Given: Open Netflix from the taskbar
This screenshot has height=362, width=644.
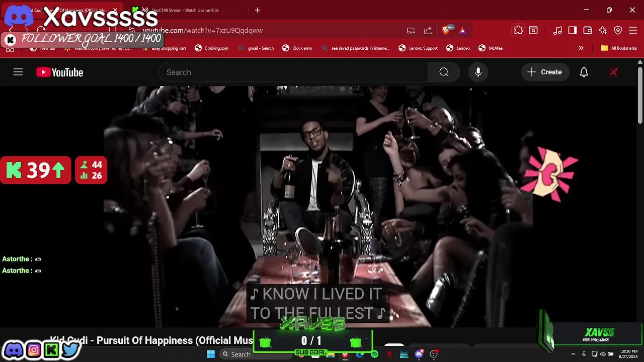Looking at the screenshot, I should 389,354.
